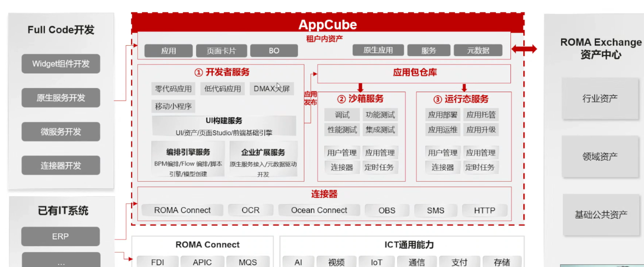
Task: Click the 视频 capability box
Action: [x=336, y=262]
